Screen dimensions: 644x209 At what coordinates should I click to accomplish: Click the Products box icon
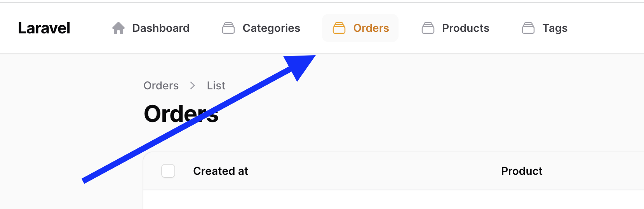(x=428, y=28)
